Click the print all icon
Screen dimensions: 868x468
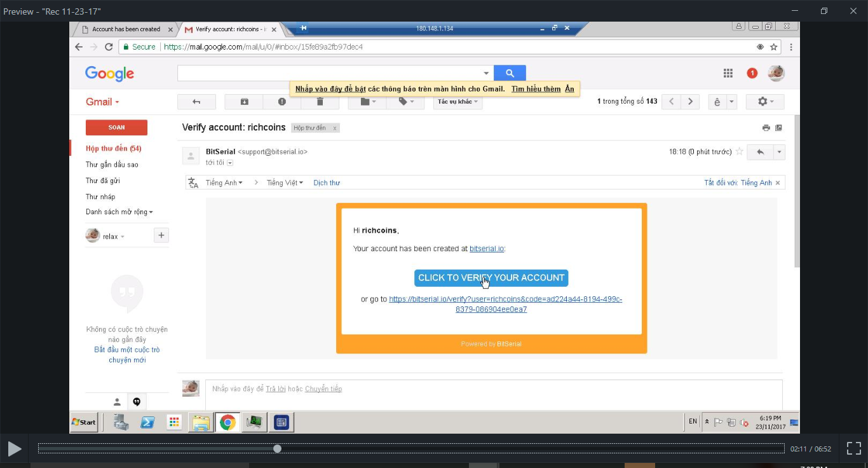click(x=766, y=128)
